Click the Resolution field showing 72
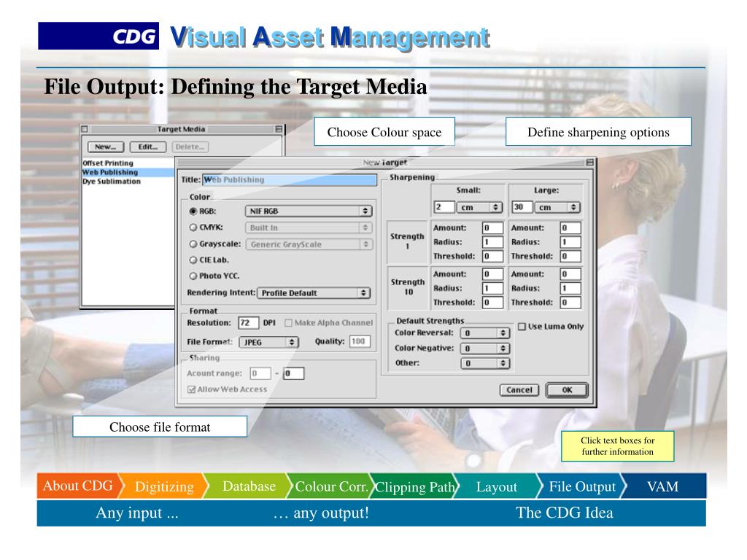The width and height of the screenshot is (747, 560). (x=248, y=323)
